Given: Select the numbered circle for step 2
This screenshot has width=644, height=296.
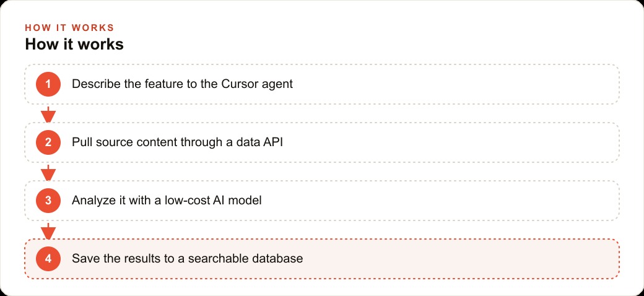Looking at the screenshot, I should (x=48, y=142).
